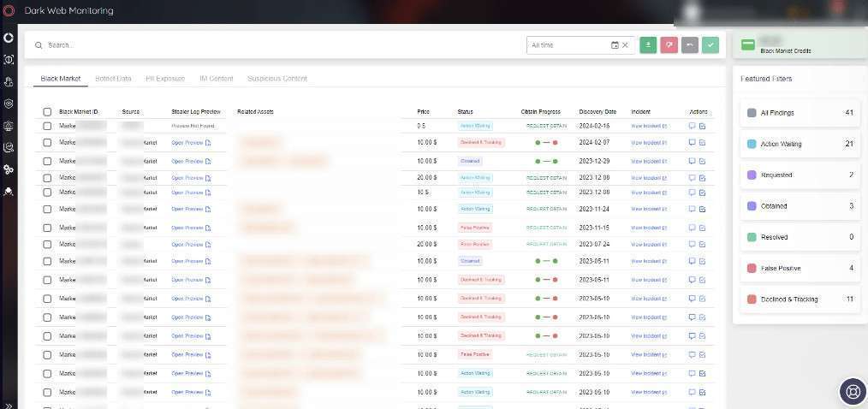Open comment icon for 2024-02-07 row

(692, 142)
